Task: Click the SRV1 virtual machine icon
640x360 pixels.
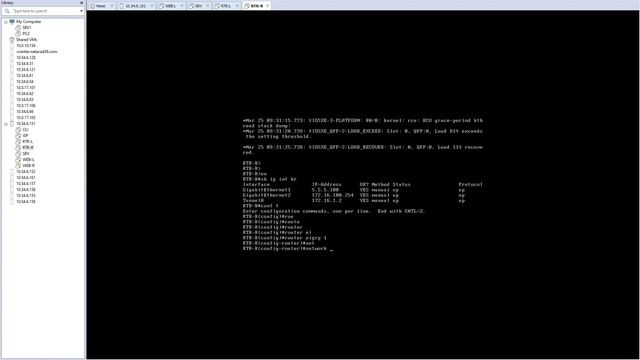Action: click(x=18, y=28)
